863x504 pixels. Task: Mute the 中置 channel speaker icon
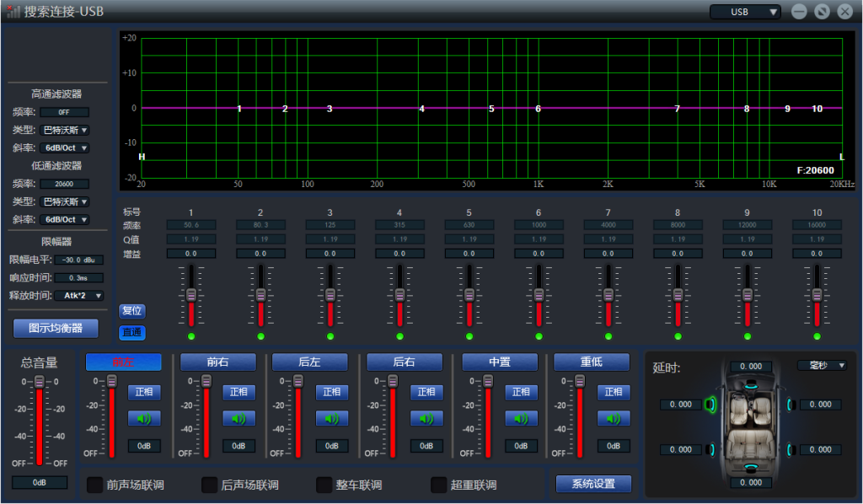[x=521, y=419]
